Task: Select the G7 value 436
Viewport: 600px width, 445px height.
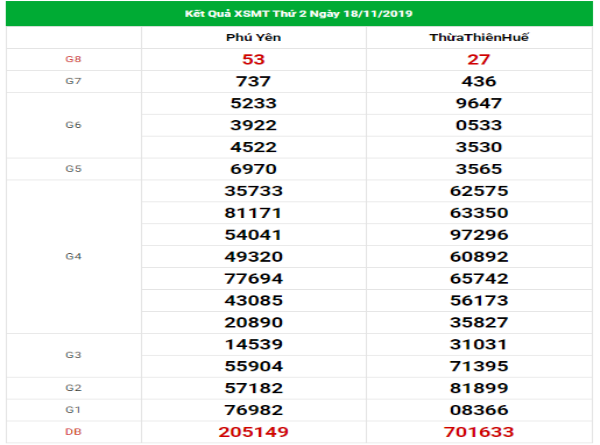Action: click(479, 81)
